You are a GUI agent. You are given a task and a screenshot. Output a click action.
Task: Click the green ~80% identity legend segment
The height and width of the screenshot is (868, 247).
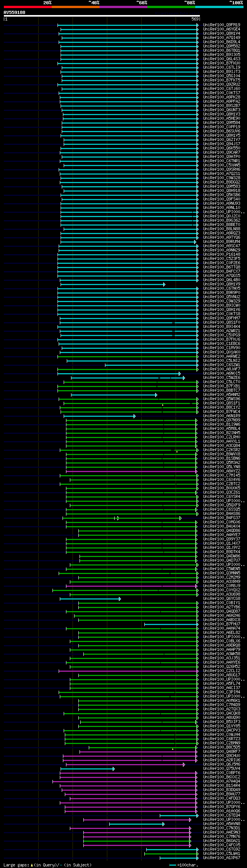click(x=171, y=7)
